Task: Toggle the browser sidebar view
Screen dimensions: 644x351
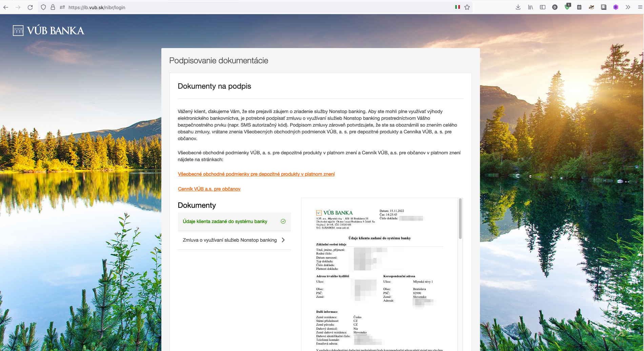Action: 543,7
